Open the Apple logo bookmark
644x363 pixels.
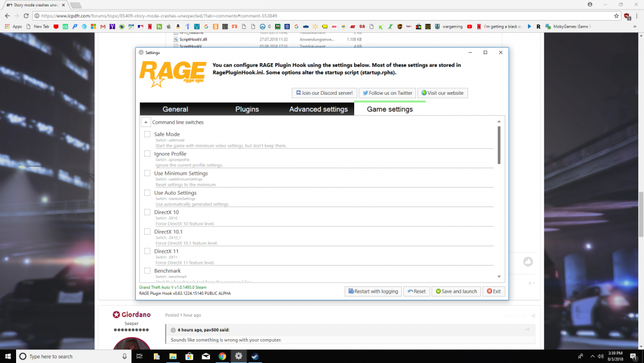[x=168, y=26]
